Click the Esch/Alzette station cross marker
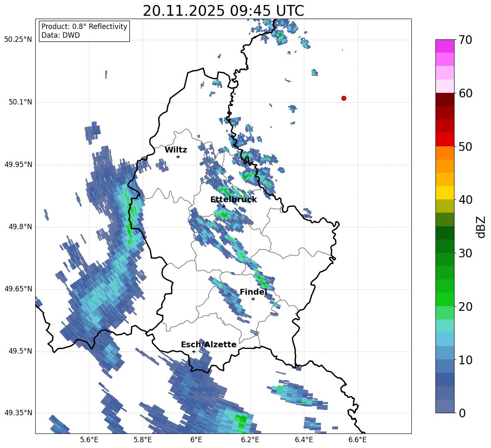491x448 pixels. click(x=194, y=351)
